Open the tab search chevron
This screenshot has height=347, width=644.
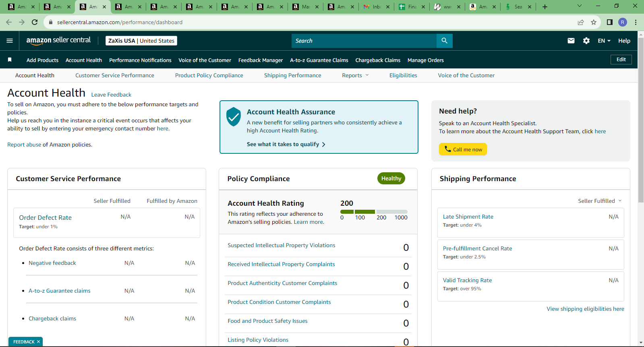[580, 6]
